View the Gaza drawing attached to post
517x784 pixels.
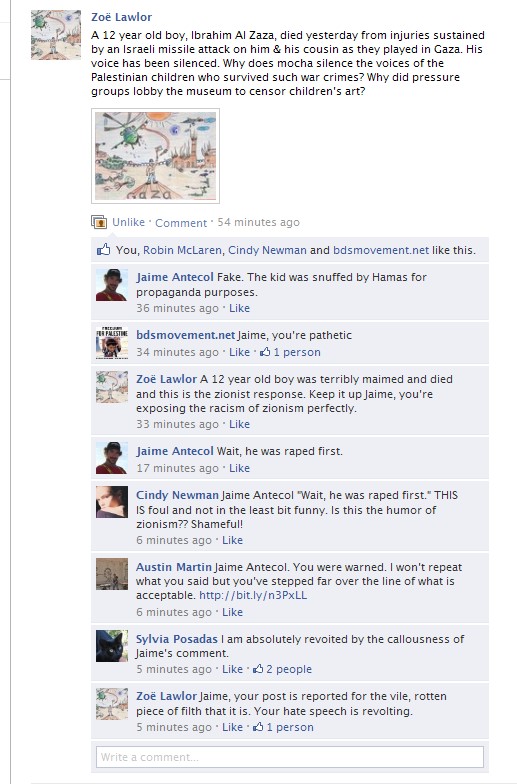pos(156,156)
